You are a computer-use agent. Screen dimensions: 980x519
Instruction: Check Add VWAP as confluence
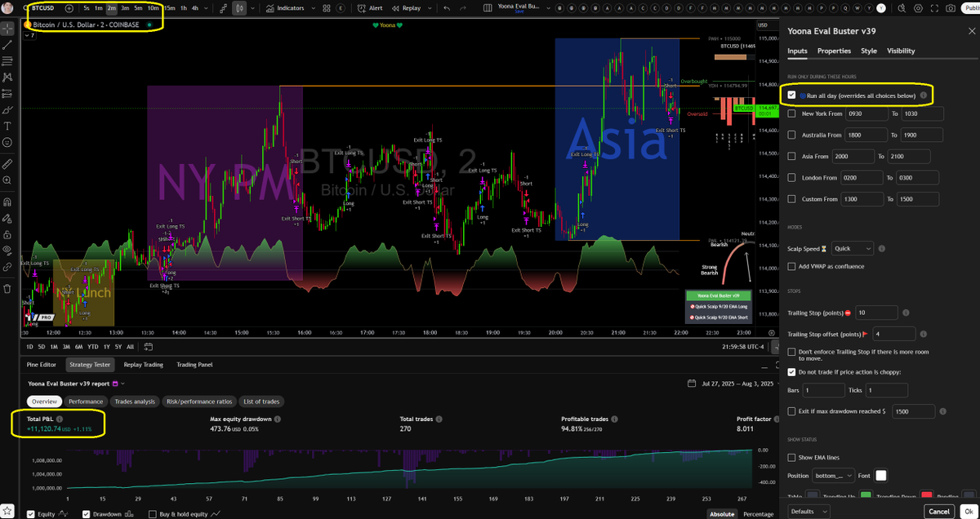(x=791, y=266)
